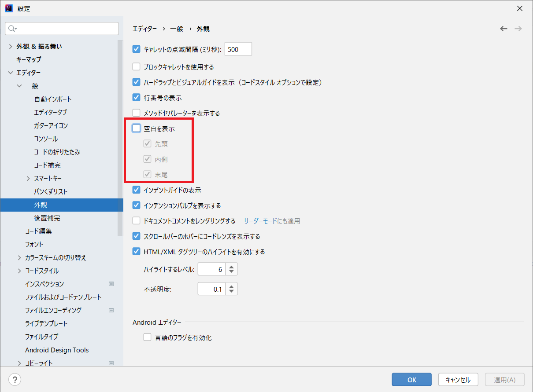
Task: Click the IntelliJ logo in title bar
Action: pos(8,8)
